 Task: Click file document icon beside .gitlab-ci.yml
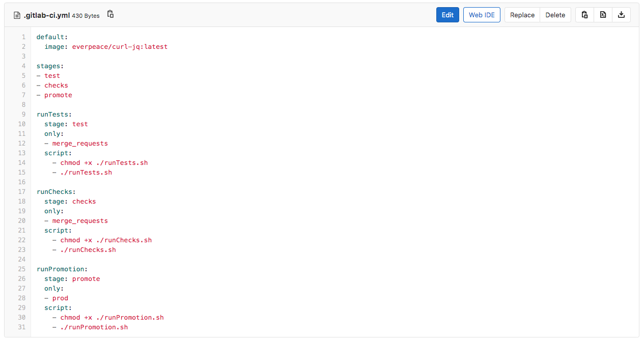pyautogui.click(x=17, y=15)
